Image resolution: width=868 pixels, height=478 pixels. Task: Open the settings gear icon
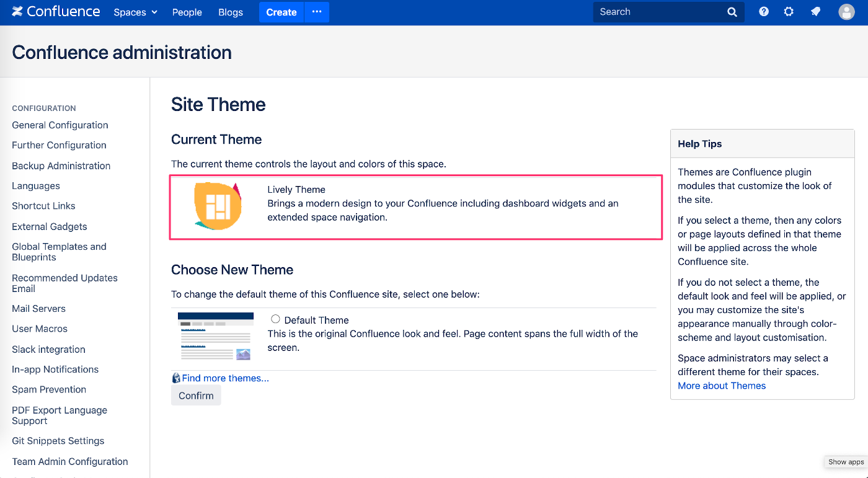click(789, 12)
